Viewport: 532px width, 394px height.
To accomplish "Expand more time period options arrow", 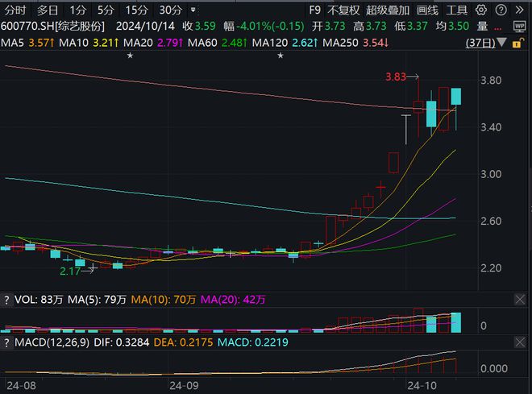I will click(x=193, y=10).
